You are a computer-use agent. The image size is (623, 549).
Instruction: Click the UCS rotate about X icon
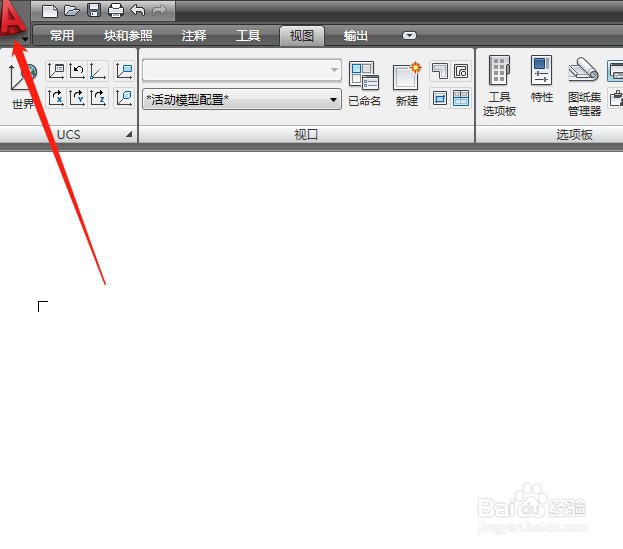[x=56, y=98]
